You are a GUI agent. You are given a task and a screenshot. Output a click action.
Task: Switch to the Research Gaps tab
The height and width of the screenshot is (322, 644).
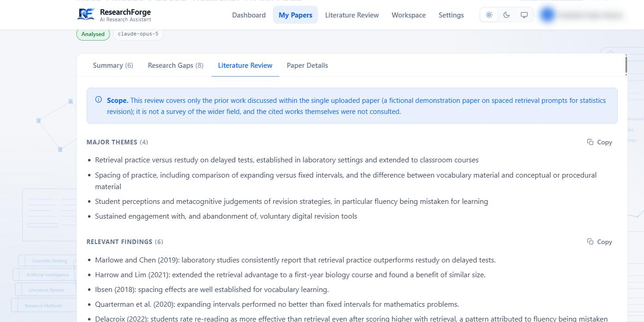[176, 66]
